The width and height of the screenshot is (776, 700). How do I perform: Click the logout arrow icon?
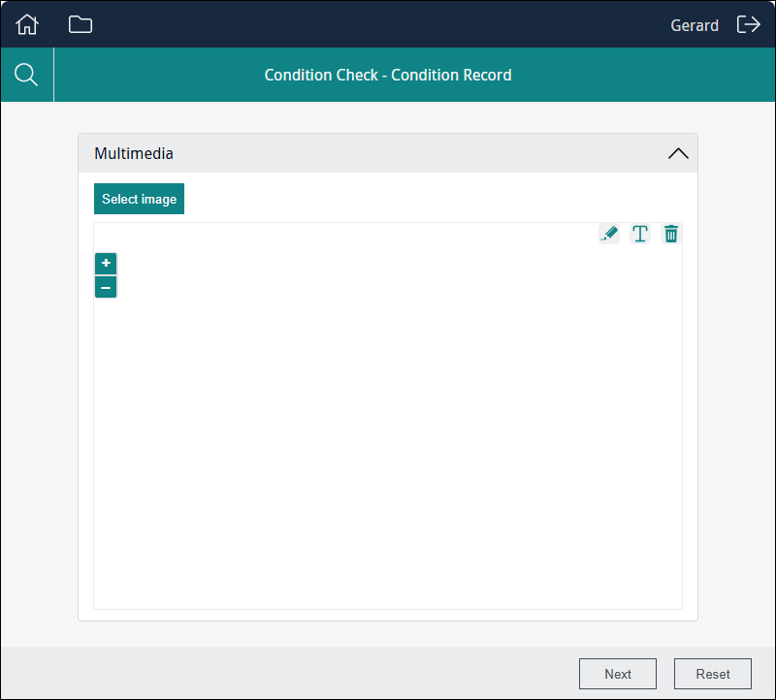(748, 25)
